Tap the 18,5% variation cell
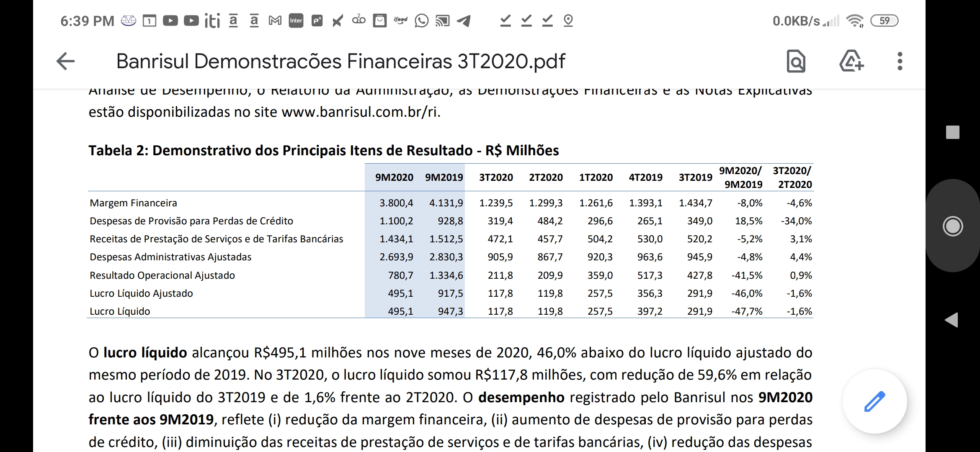This screenshot has width=980, height=452. pos(749,221)
